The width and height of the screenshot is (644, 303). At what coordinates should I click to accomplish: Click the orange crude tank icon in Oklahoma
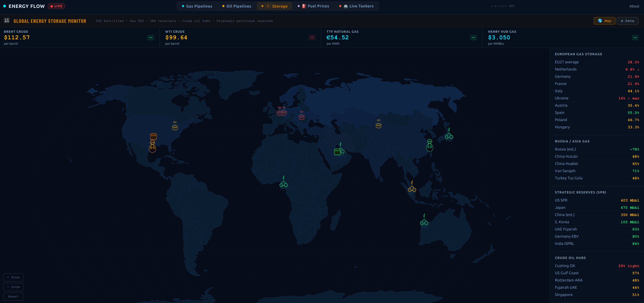(x=153, y=136)
